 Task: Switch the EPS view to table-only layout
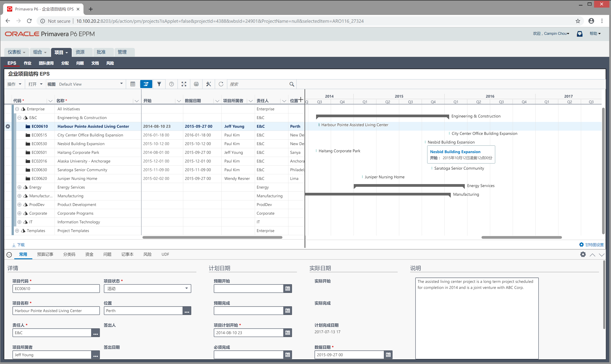pyautogui.click(x=133, y=84)
